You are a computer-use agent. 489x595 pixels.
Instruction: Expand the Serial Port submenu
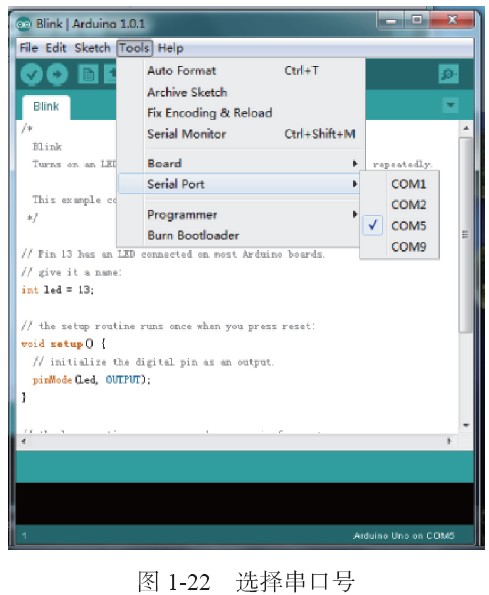pyautogui.click(x=239, y=184)
